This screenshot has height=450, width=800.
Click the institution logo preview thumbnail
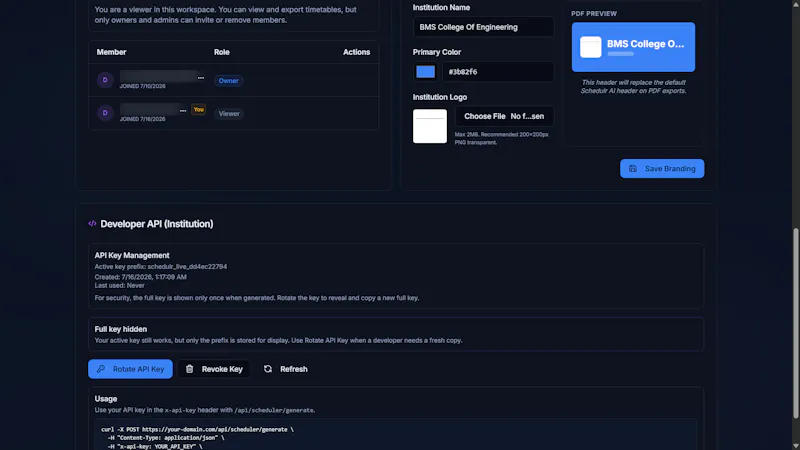(430, 126)
